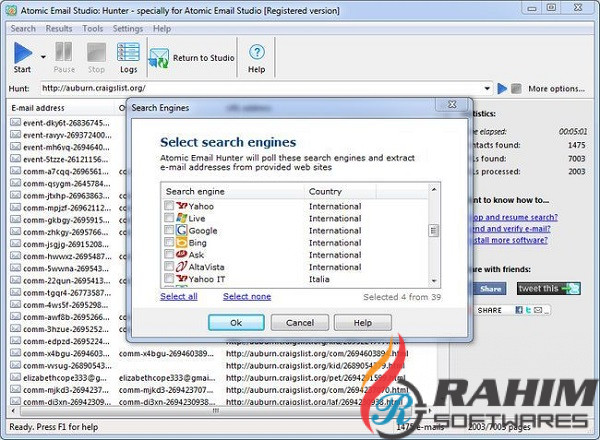
Task: Open the Tools menu
Action: [x=93, y=29]
